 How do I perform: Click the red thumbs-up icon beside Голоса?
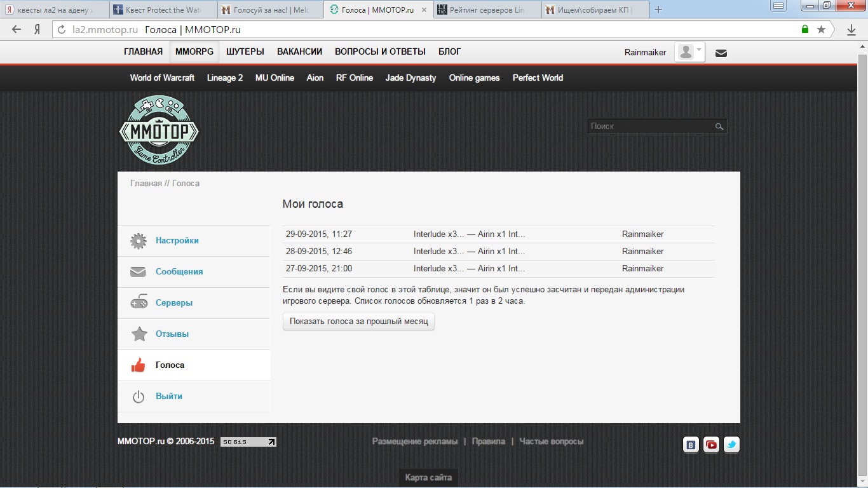coord(138,365)
